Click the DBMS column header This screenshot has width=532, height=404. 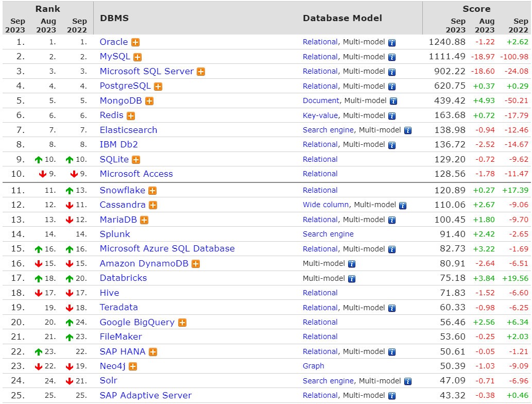tap(114, 18)
